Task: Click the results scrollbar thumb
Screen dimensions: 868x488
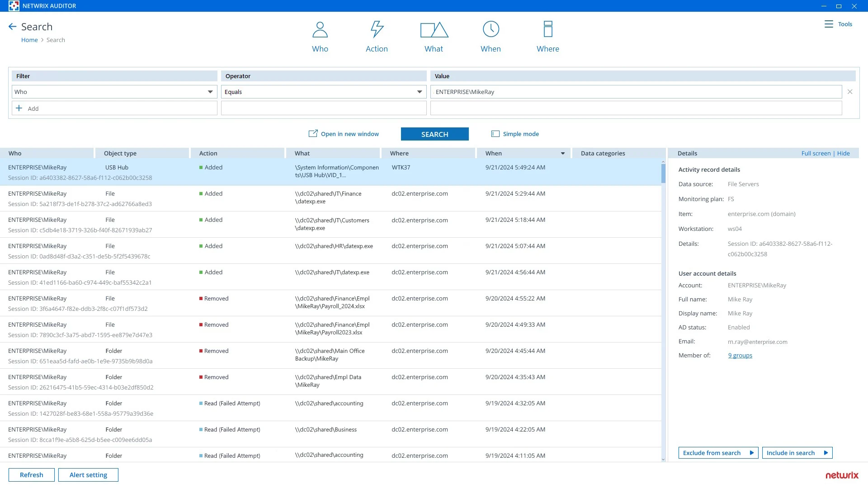Action: [x=663, y=174]
